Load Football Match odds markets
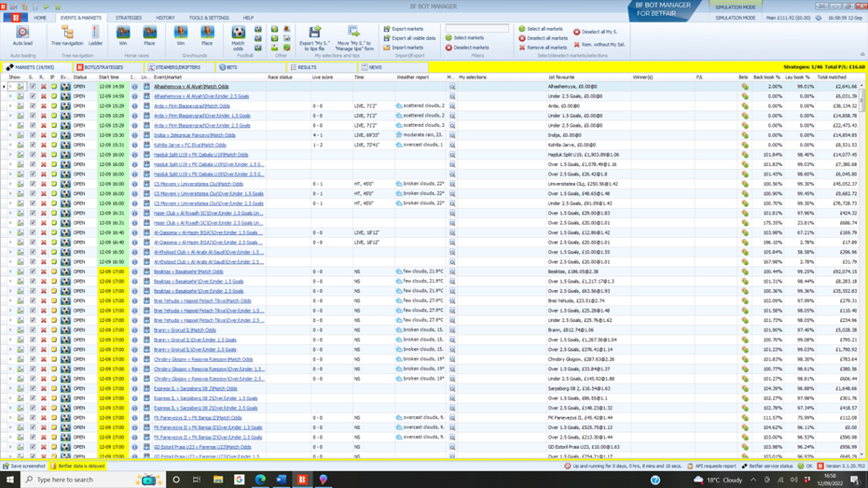This screenshot has width=868, height=488. [x=238, y=37]
